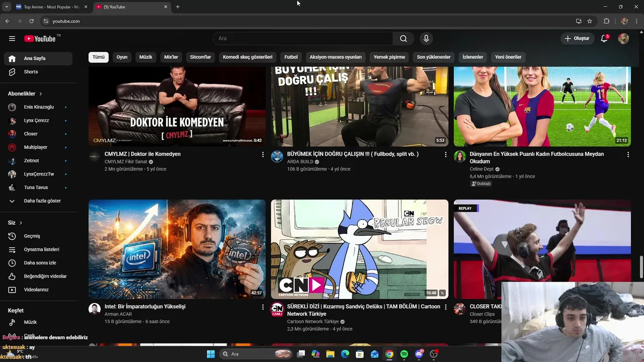644x362 pixels.
Task: Open Enis Kirazoglu subscription channel
Action: [38, 107]
